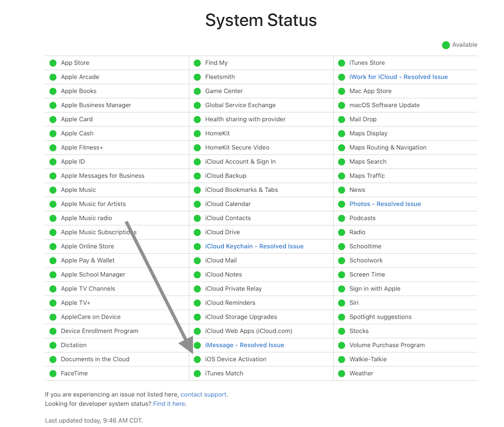Click the green dot next to Find My
The height and width of the screenshot is (427, 504).
click(x=198, y=63)
